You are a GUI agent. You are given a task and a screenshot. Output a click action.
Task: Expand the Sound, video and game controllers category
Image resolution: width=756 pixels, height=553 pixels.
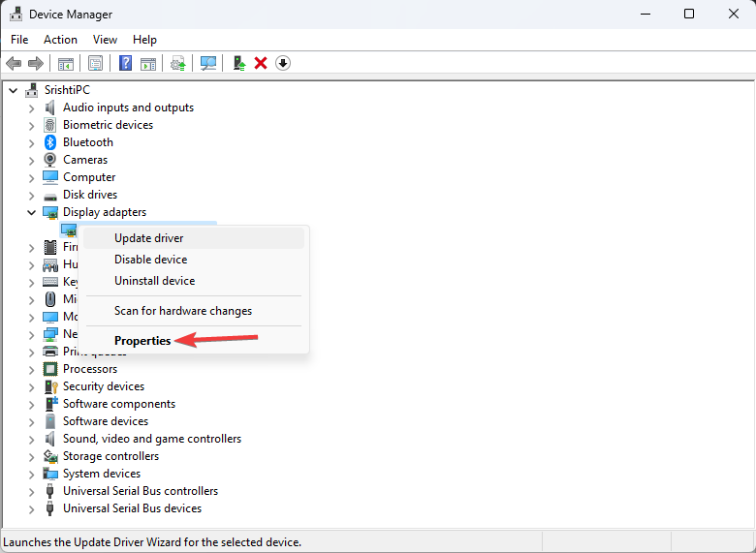pos(32,440)
